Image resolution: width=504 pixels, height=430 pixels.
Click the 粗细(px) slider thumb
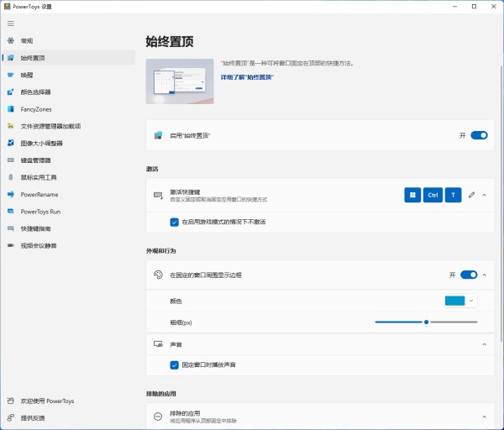[426, 322]
